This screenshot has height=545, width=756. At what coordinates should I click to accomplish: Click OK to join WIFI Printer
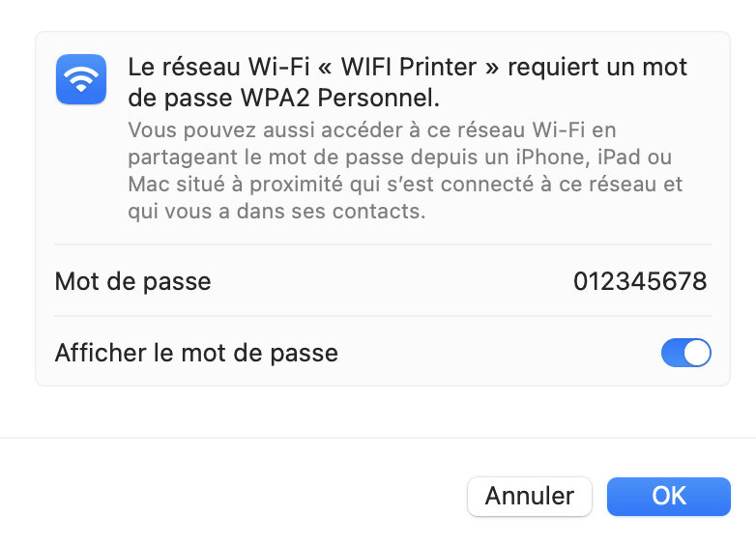[669, 497]
